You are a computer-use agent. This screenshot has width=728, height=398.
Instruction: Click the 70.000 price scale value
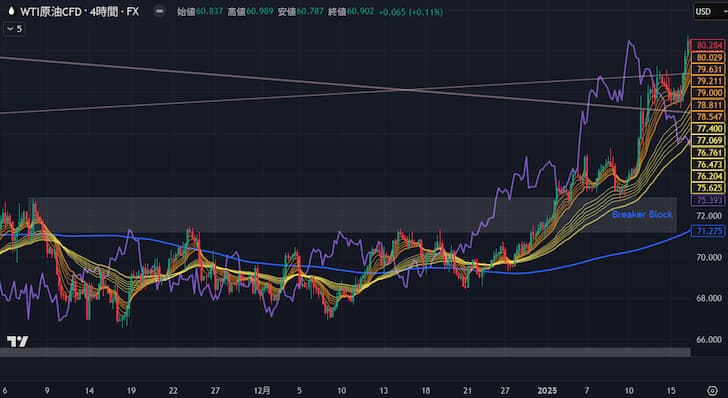(709, 257)
